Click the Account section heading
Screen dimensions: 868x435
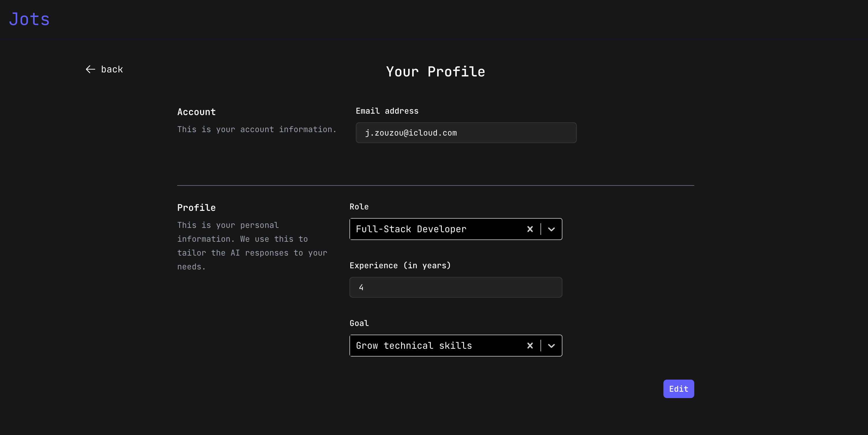coord(197,112)
